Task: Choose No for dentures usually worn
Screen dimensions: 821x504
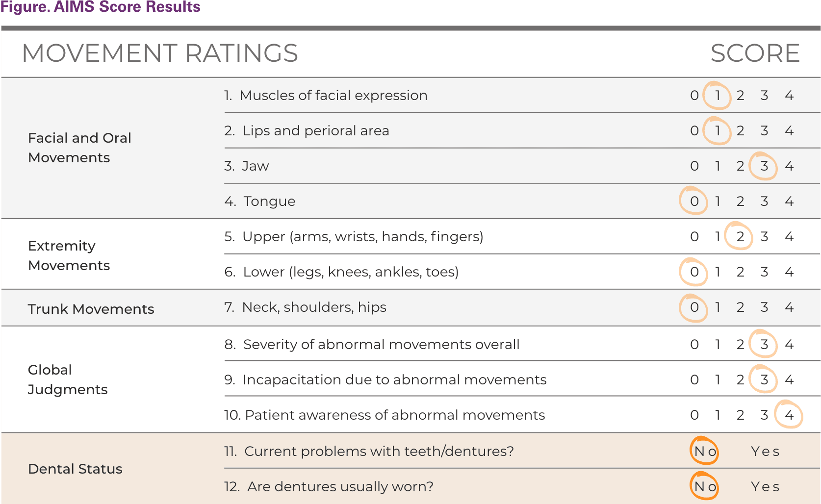Action: tap(705, 486)
